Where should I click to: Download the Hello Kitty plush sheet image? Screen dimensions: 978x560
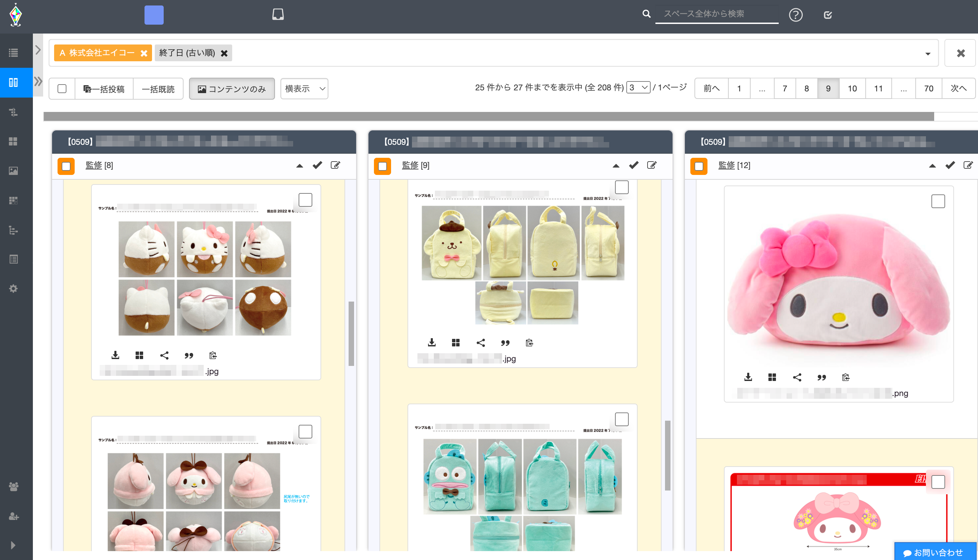(x=115, y=355)
